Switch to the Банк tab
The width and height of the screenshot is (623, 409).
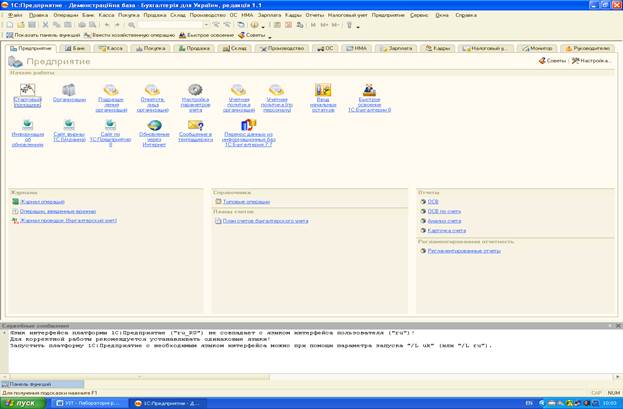(x=75, y=48)
